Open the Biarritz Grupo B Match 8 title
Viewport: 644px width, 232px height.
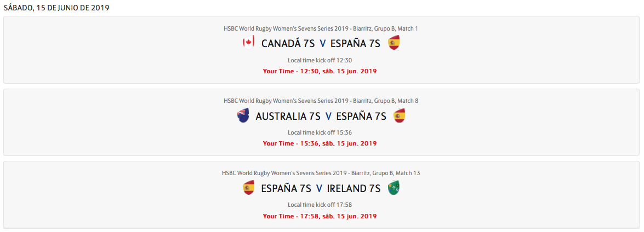coord(321,101)
